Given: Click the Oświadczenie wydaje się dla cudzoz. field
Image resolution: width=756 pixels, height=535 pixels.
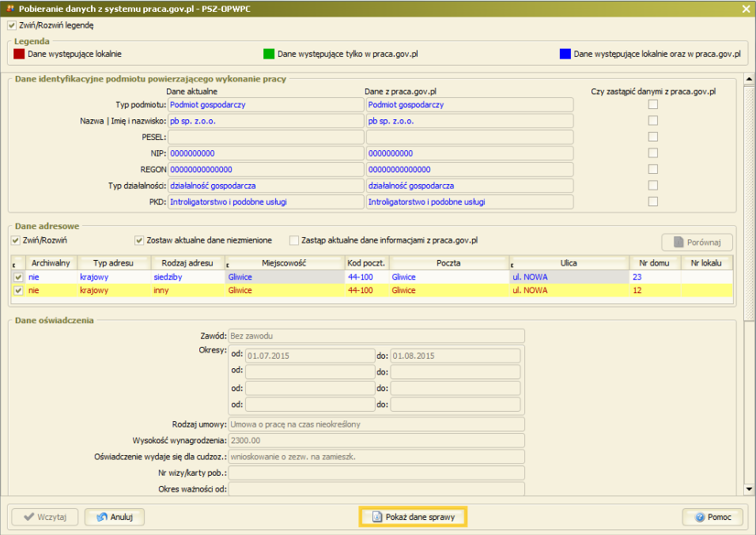Looking at the screenshot, I should [376, 457].
